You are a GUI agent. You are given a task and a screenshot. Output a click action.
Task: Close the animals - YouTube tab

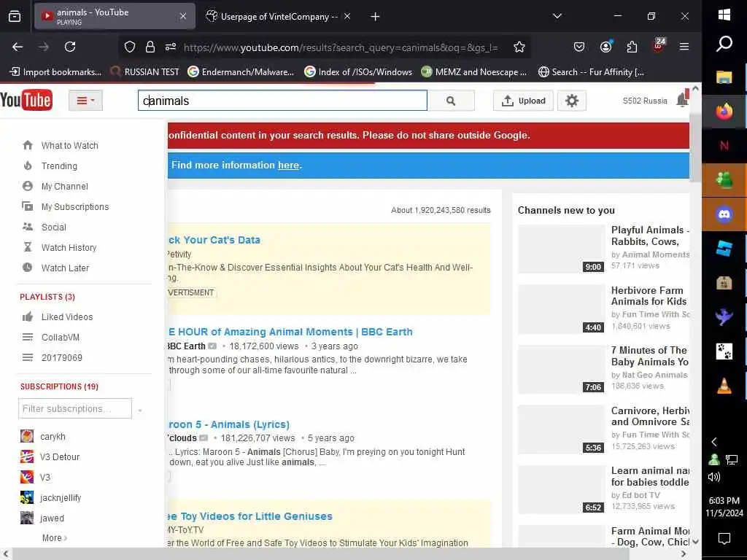point(183,17)
